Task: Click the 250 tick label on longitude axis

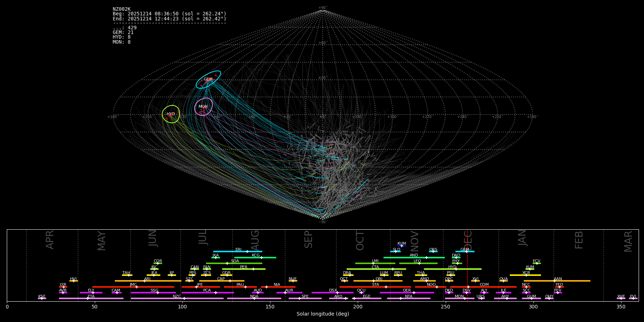Action: click(x=445, y=307)
